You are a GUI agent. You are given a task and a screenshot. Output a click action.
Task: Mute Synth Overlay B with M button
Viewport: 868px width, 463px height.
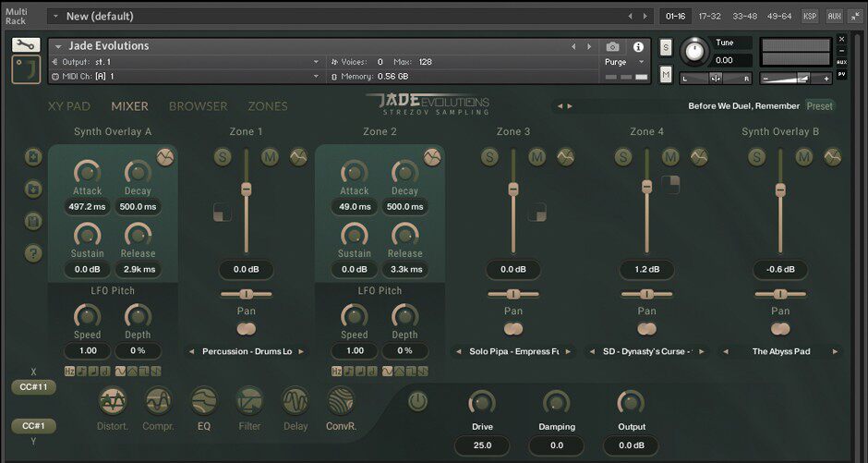coord(803,157)
